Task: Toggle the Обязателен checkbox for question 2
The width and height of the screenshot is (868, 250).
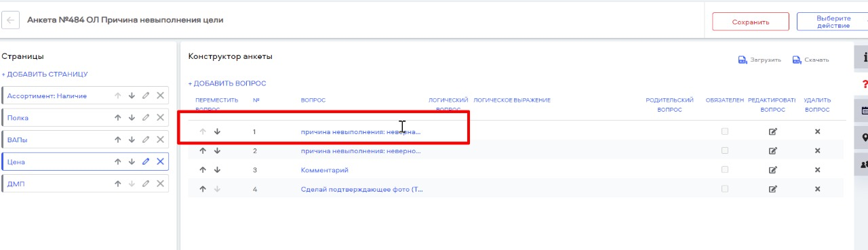Action: (725, 150)
